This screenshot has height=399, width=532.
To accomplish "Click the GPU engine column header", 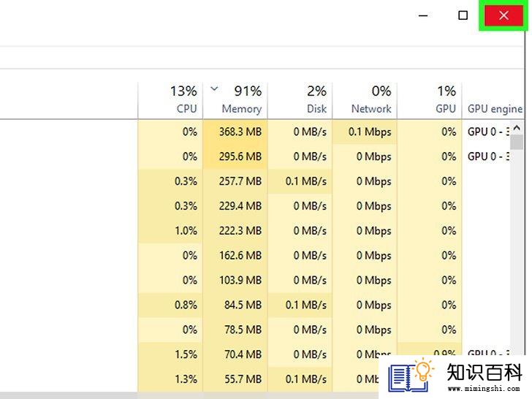I will point(494,100).
